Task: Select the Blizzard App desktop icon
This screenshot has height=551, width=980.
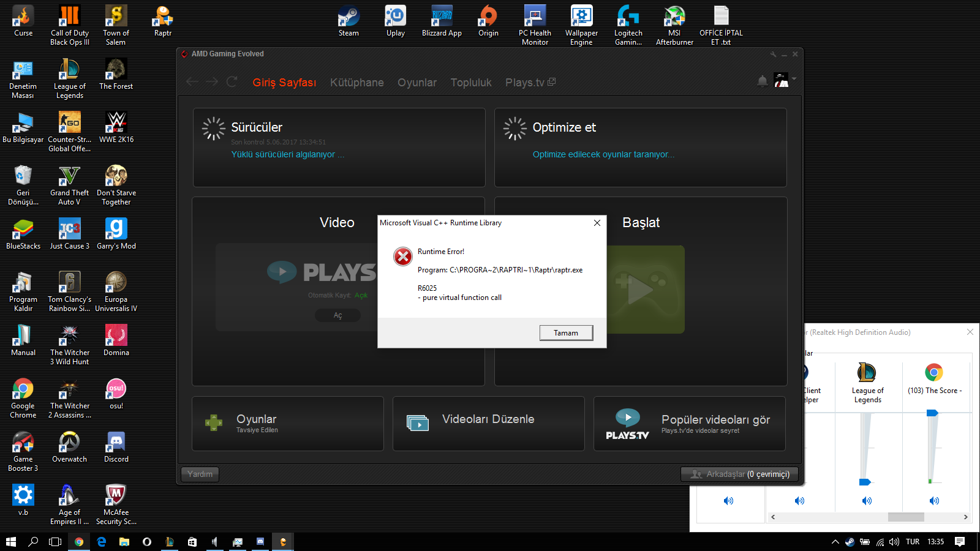Action: 442,21
